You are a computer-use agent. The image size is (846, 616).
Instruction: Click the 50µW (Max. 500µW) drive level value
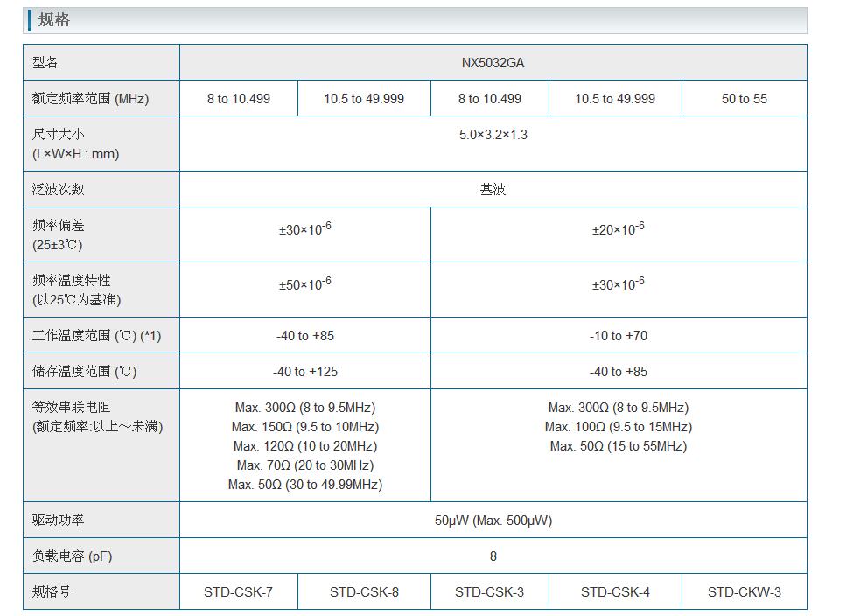(x=493, y=521)
